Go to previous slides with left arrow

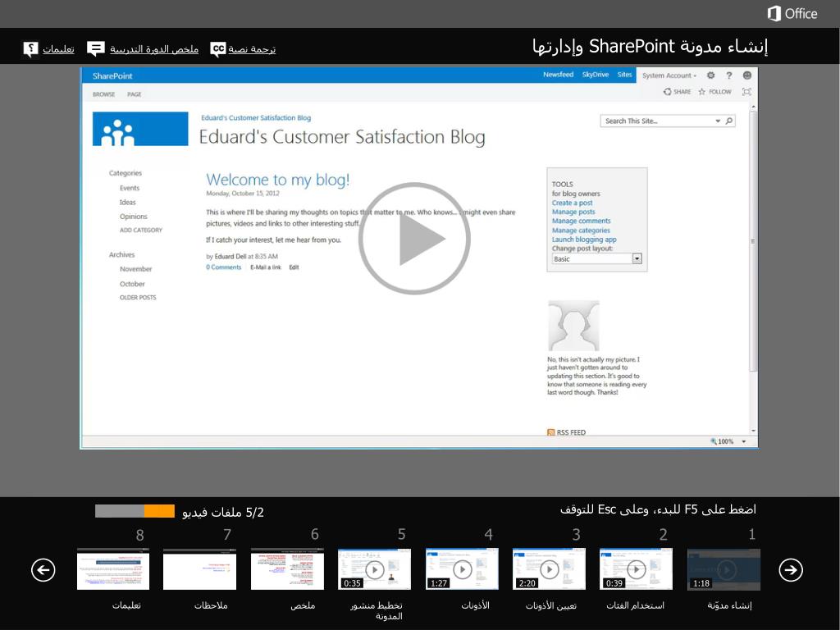point(43,569)
